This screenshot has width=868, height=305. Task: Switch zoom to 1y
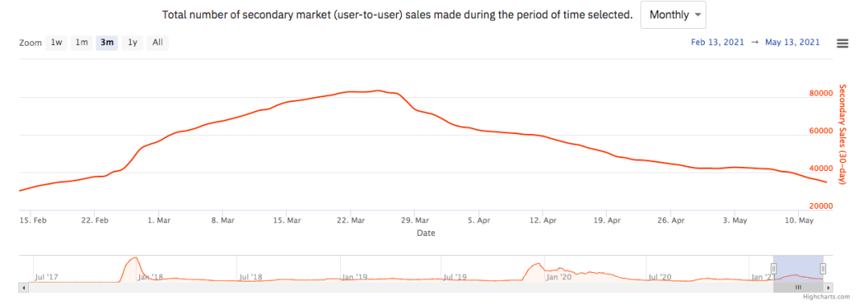click(x=133, y=43)
